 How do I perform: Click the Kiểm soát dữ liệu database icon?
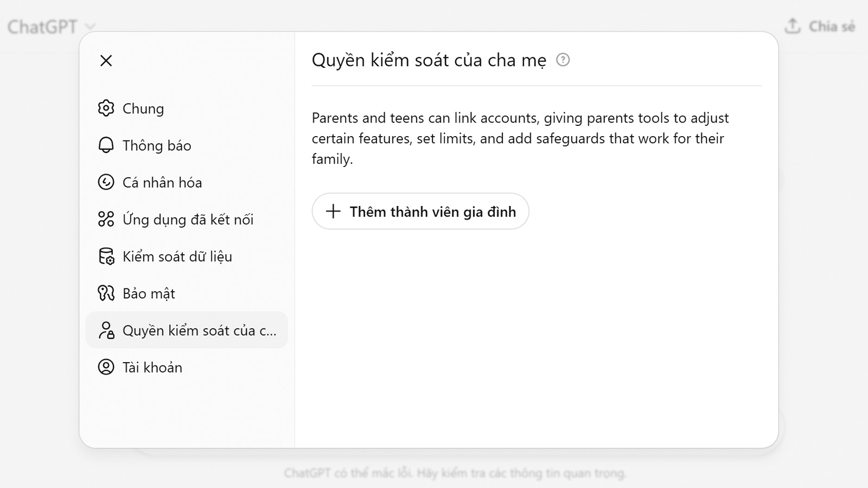(x=106, y=256)
